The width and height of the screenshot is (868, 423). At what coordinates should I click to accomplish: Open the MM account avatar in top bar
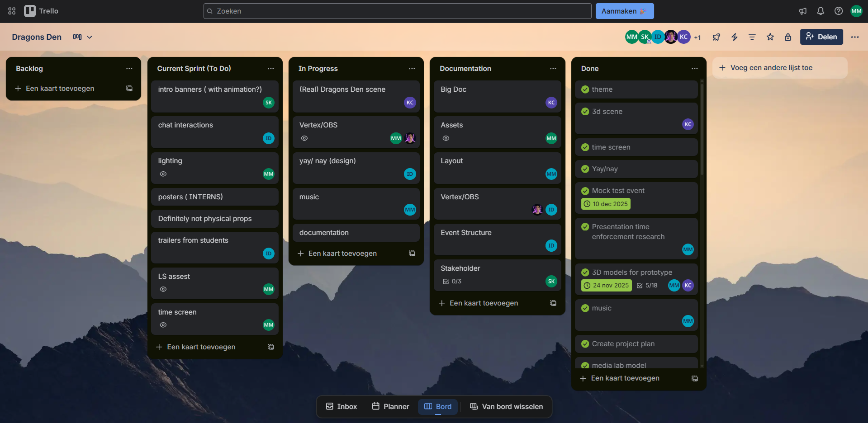click(857, 11)
